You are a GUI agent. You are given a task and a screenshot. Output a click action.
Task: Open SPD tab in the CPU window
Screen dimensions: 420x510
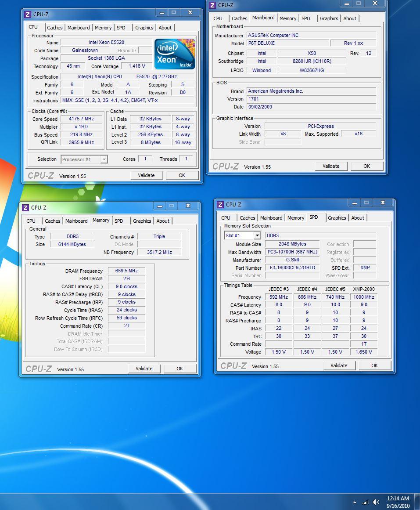click(121, 28)
